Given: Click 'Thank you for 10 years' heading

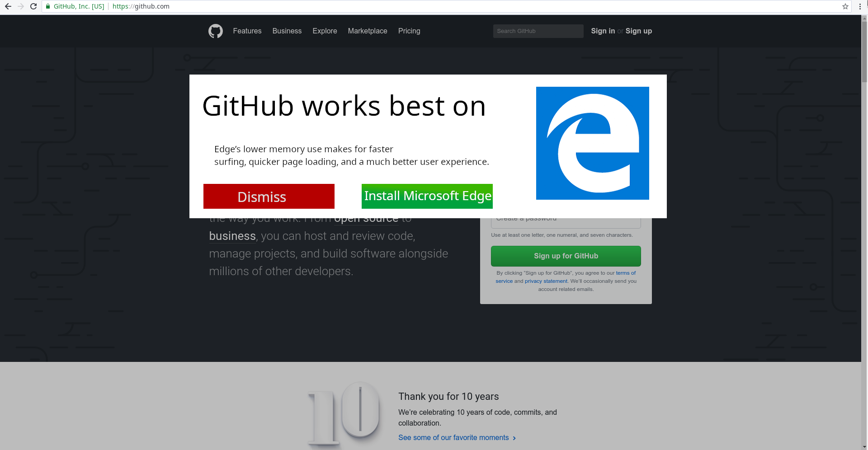Looking at the screenshot, I should coord(448,397).
